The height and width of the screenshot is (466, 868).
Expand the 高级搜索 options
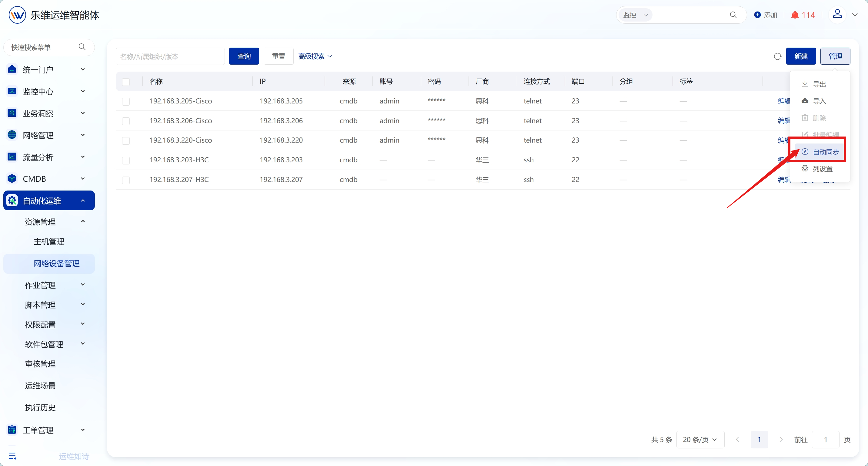tap(315, 56)
